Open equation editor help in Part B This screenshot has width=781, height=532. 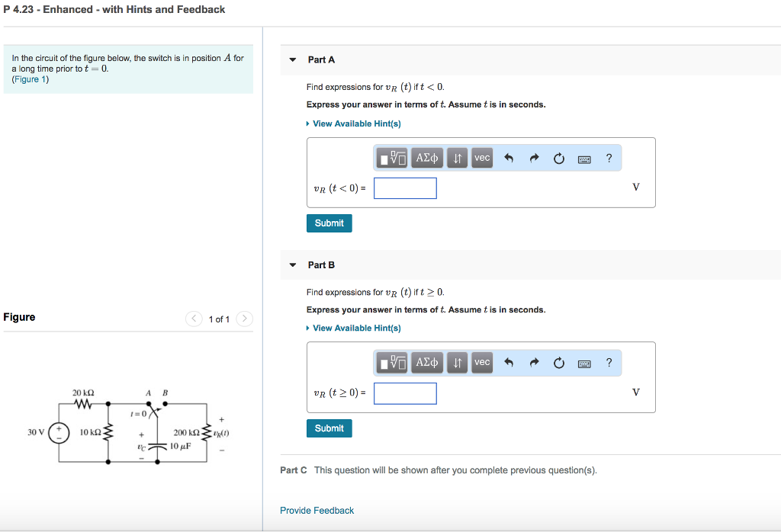(x=609, y=363)
